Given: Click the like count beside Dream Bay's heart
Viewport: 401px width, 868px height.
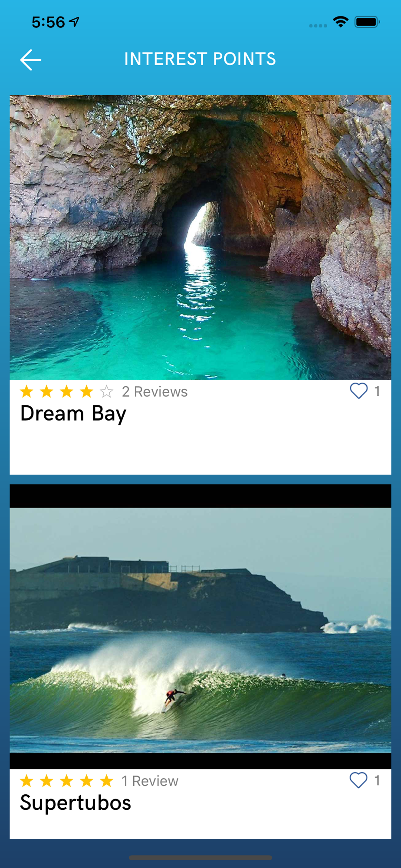Looking at the screenshot, I should (377, 391).
